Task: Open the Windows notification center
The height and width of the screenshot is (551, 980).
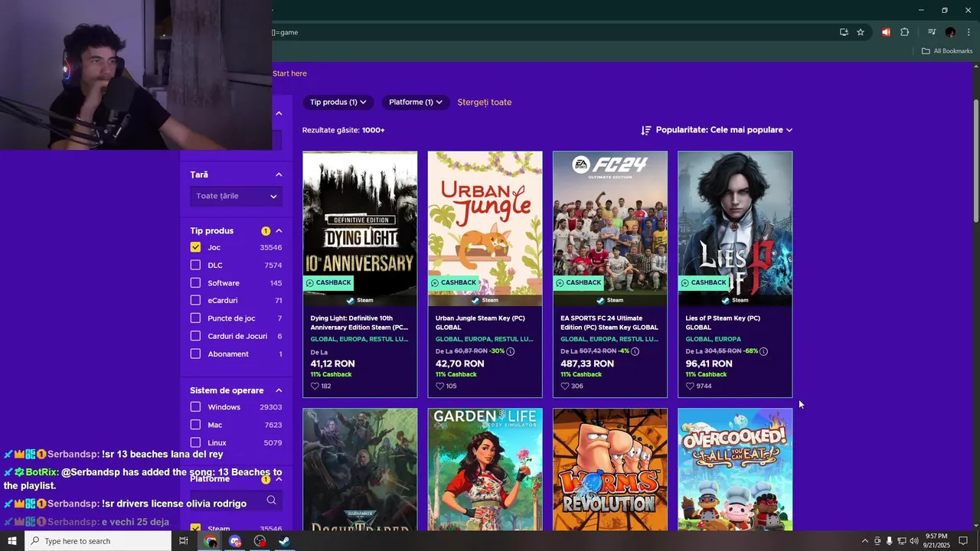Action: coord(964,541)
